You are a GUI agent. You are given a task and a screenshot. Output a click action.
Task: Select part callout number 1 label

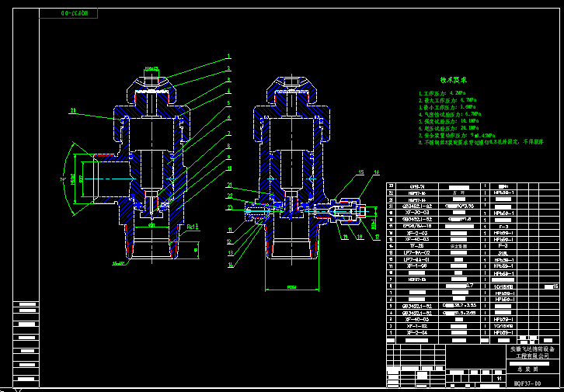click(x=229, y=57)
